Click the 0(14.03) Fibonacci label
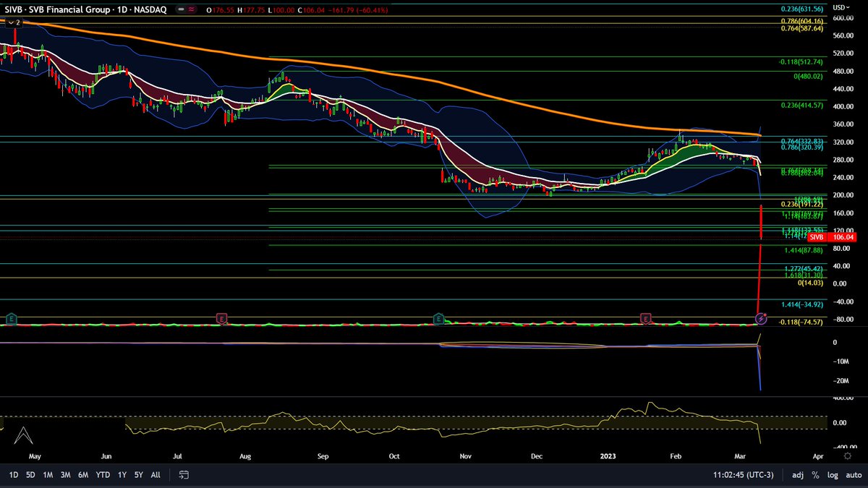The width and height of the screenshot is (868, 488). (x=810, y=283)
